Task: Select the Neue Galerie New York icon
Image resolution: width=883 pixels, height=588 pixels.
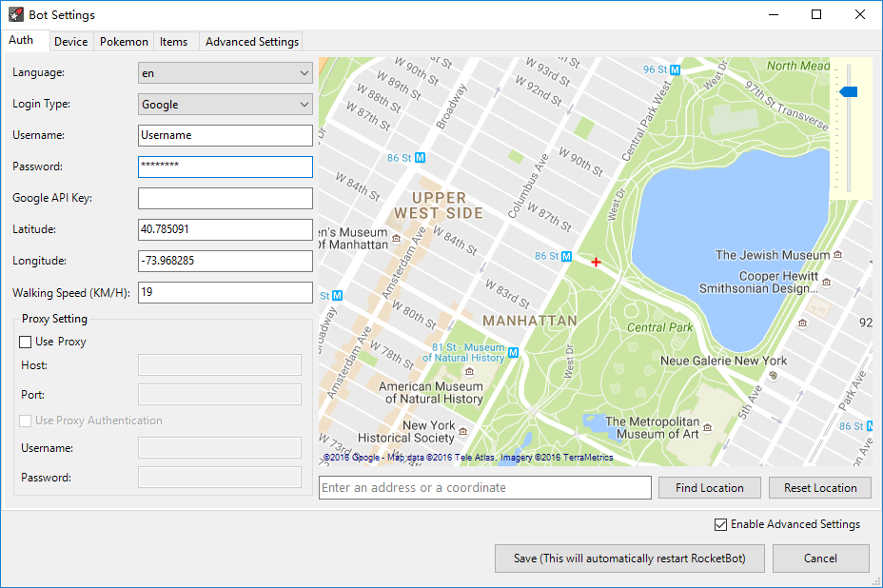Action: 772,376
